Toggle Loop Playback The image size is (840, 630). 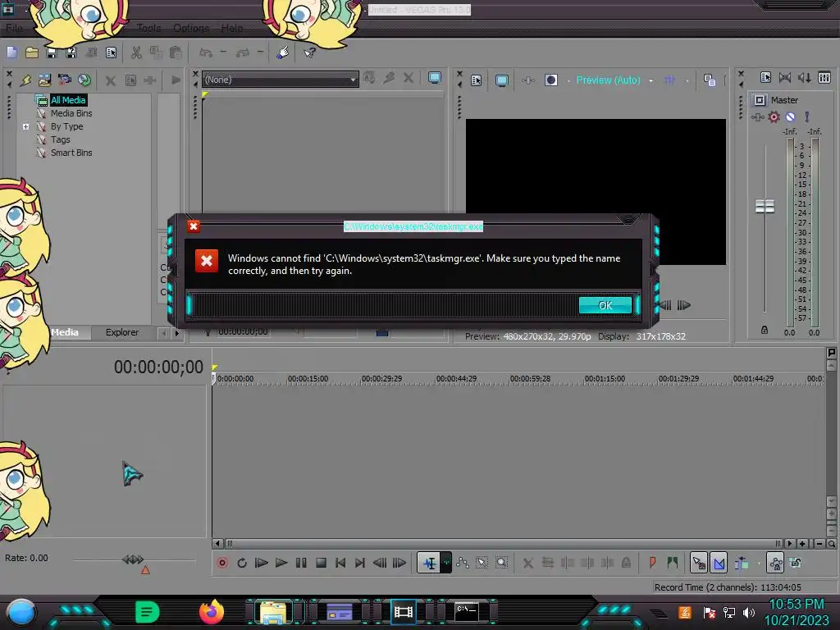click(242, 563)
